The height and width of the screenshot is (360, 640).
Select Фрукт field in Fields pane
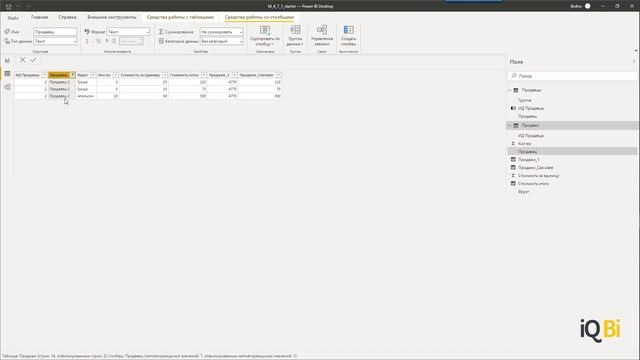coord(524,191)
